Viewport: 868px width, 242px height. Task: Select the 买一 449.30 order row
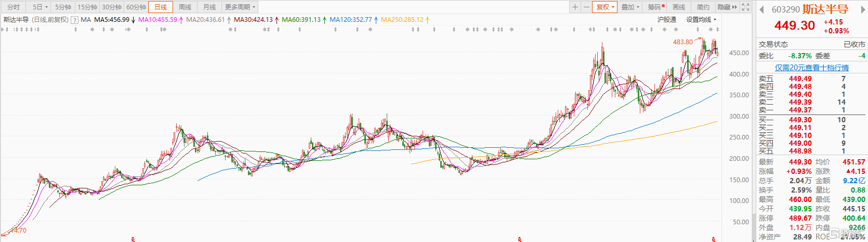tap(811, 120)
